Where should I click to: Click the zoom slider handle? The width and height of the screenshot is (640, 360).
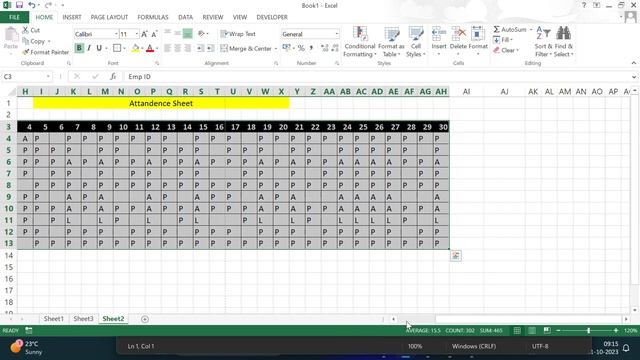(588, 331)
